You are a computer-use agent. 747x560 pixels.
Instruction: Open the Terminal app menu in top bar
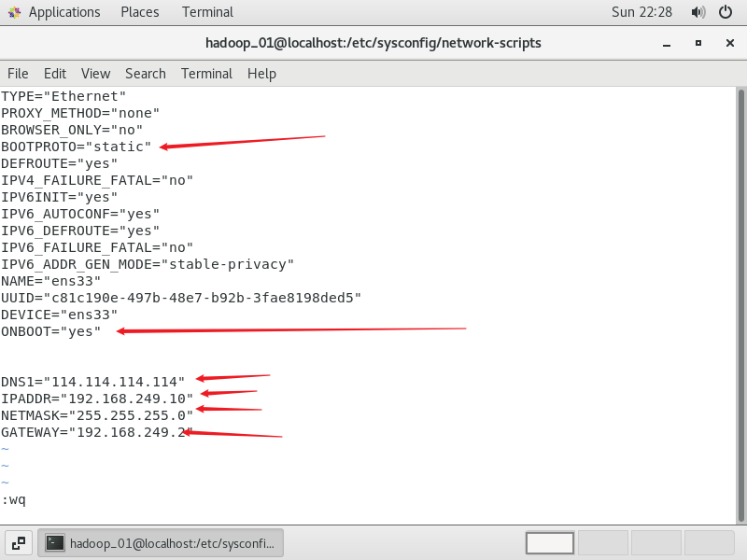207,12
